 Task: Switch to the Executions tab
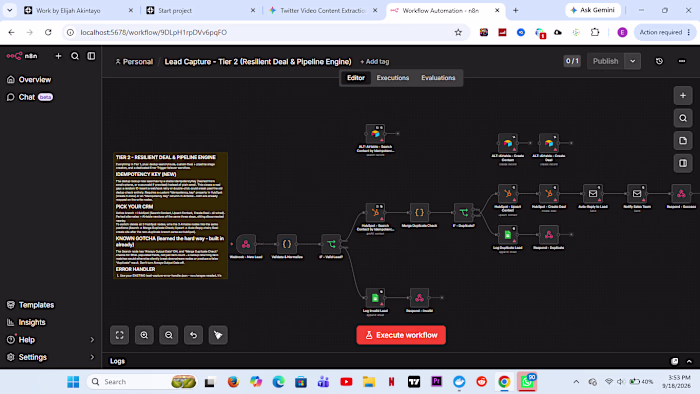tap(392, 78)
